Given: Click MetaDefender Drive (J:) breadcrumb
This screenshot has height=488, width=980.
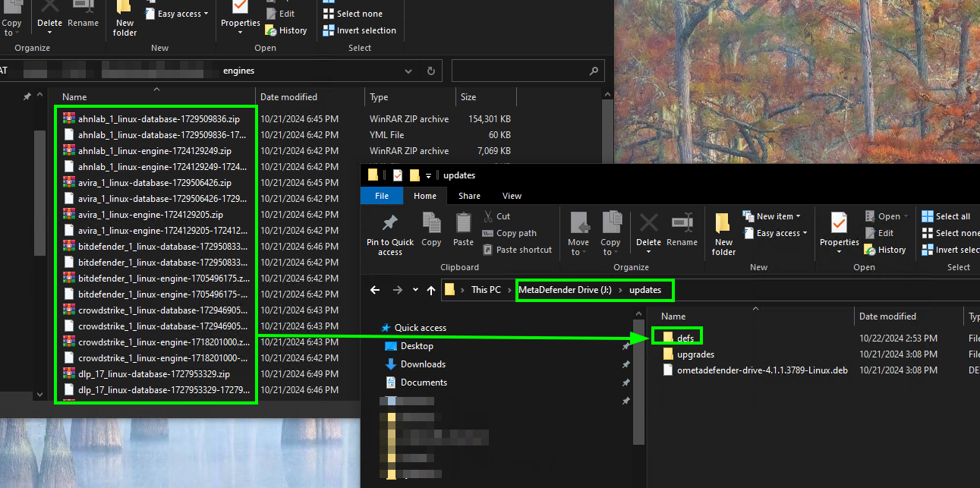Looking at the screenshot, I should click(x=565, y=290).
